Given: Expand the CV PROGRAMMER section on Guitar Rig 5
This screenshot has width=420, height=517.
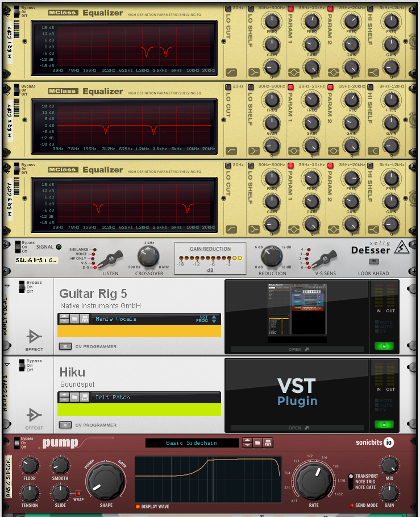Looking at the screenshot, I should pos(65,346).
